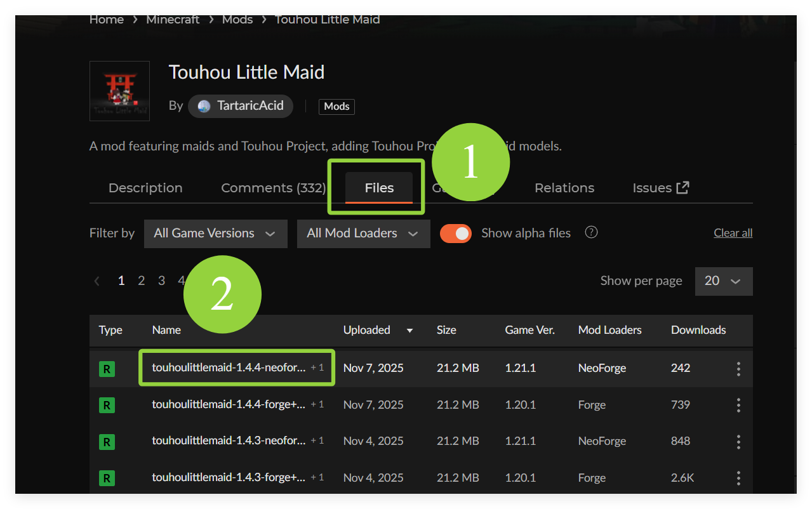Click the Mod Loaders column header

coord(610,330)
